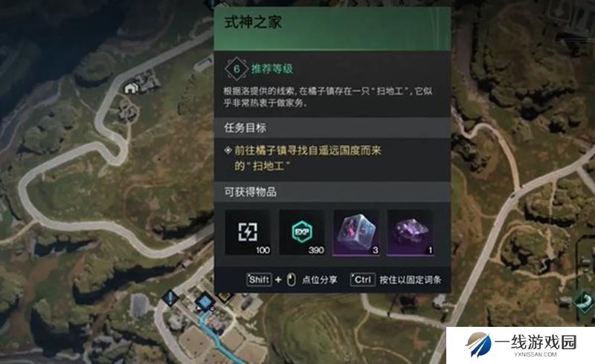Image resolution: width=595 pixels, height=364 pixels.
Task: Select the green EXP reward showing 390
Action: 302,233
